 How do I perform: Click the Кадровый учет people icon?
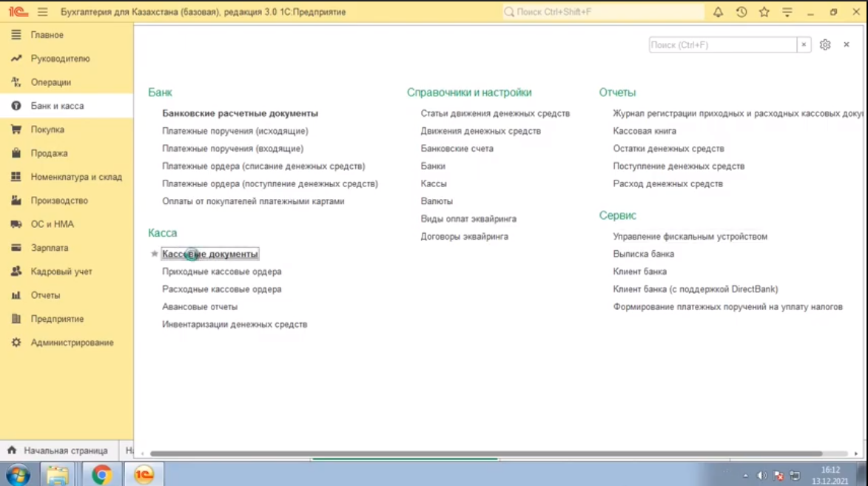click(x=16, y=271)
